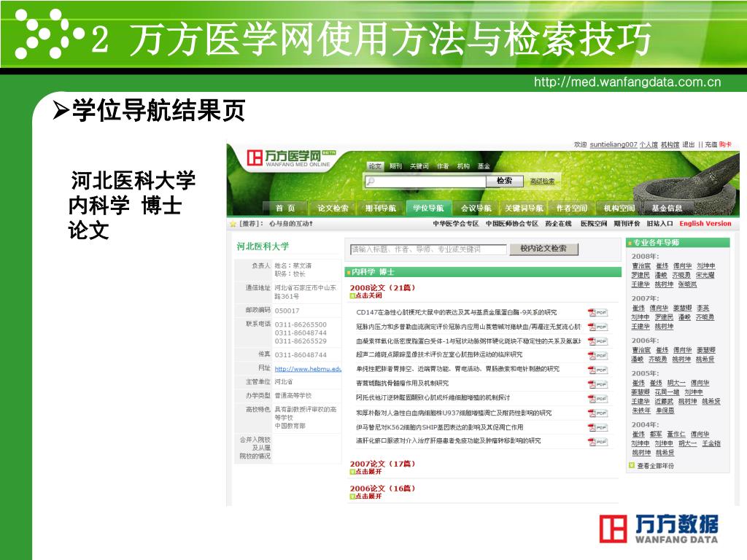747x560 pixels.
Task: Click the star icon beside 推荐
Action: [233, 224]
